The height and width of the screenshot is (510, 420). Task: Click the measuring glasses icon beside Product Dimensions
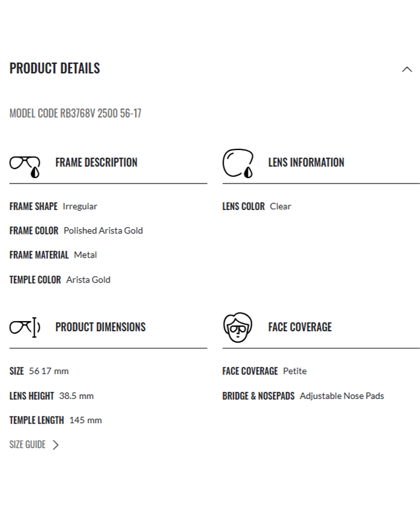pyautogui.click(x=25, y=327)
